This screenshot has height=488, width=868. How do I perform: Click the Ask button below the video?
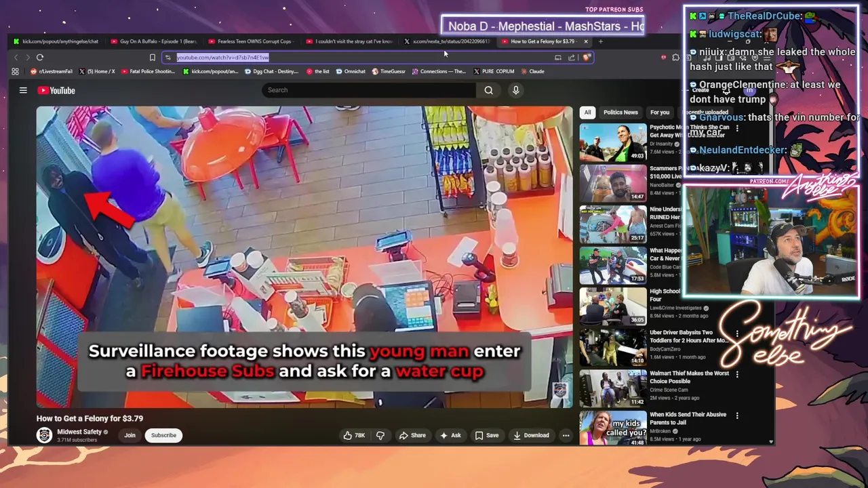(450, 435)
